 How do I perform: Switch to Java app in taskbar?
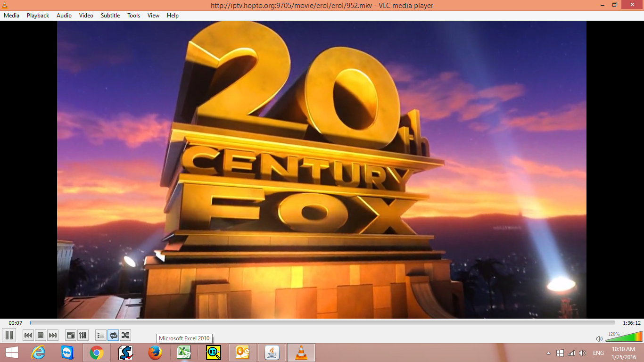[x=272, y=353]
